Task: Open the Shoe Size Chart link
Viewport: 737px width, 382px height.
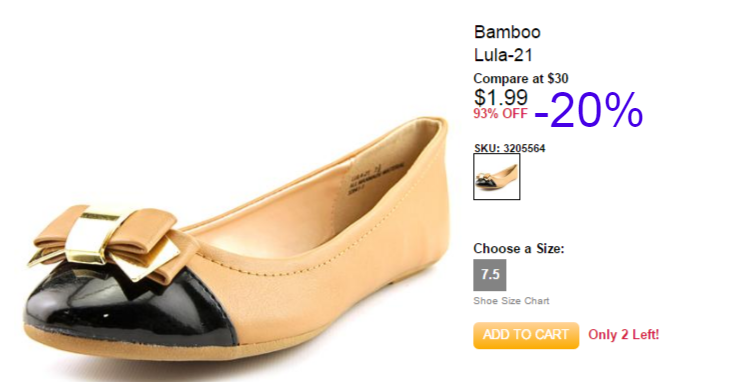Action: pos(511,301)
